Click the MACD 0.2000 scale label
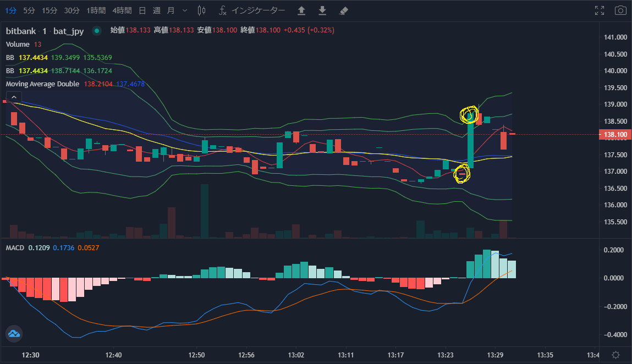This screenshot has height=364, width=632. tap(614, 250)
